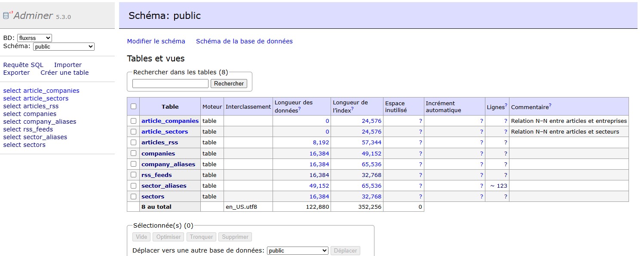This screenshot has height=256, width=644.
Task: Open the Importer link
Action: tap(68, 65)
